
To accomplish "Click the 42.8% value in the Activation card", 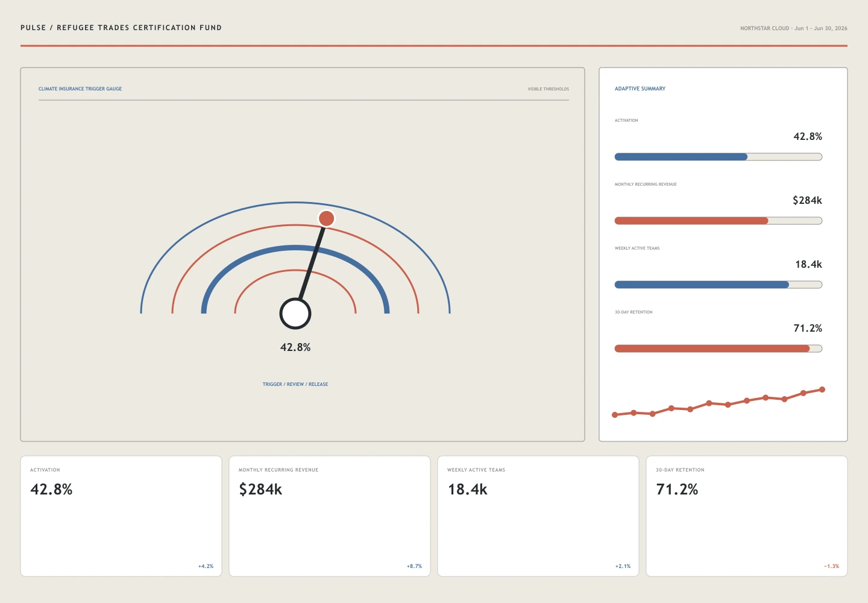I will point(51,489).
